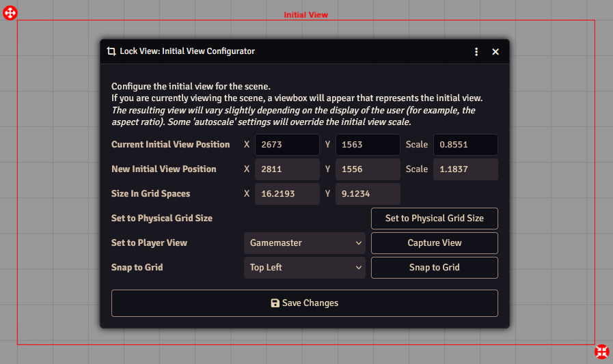The image size is (613, 364).
Task: Select the Current Initial View Y field
Action: pos(368,145)
